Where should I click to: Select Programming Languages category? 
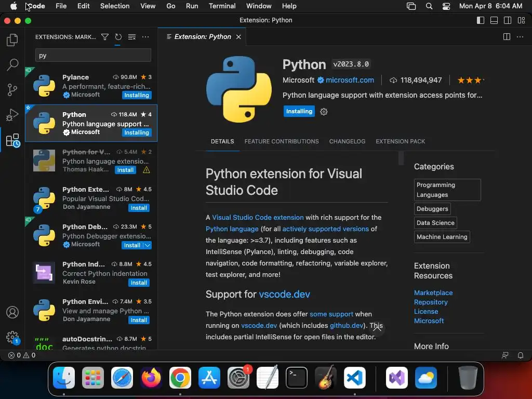[447, 190]
